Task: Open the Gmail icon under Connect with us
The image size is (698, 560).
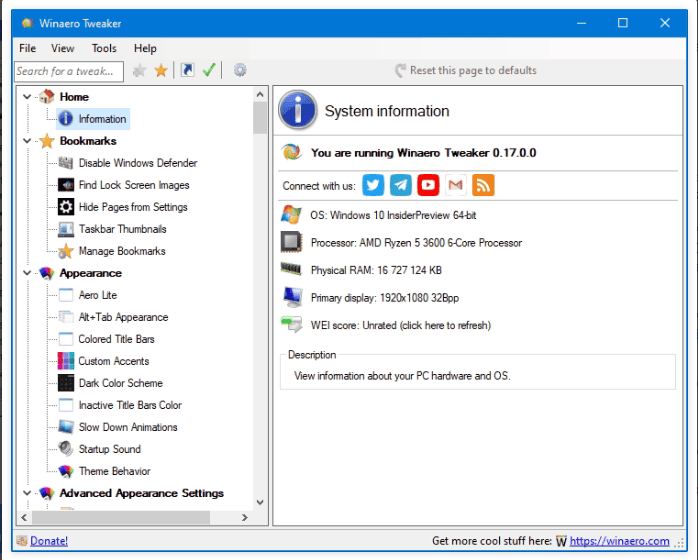Action: pos(456,185)
